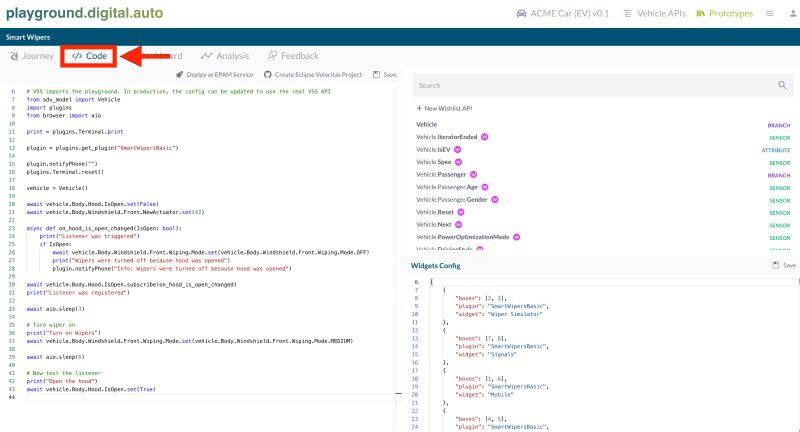800x432 pixels.
Task: Click the ATTRIBUTE tag of Vehicle.IsEV
Action: (x=776, y=150)
